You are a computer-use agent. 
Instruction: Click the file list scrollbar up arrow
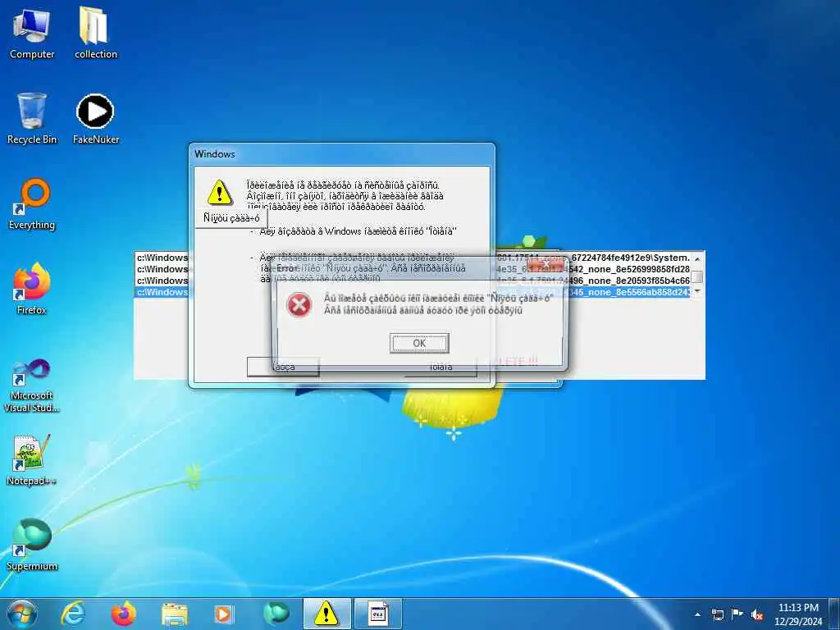[x=697, y=258]
